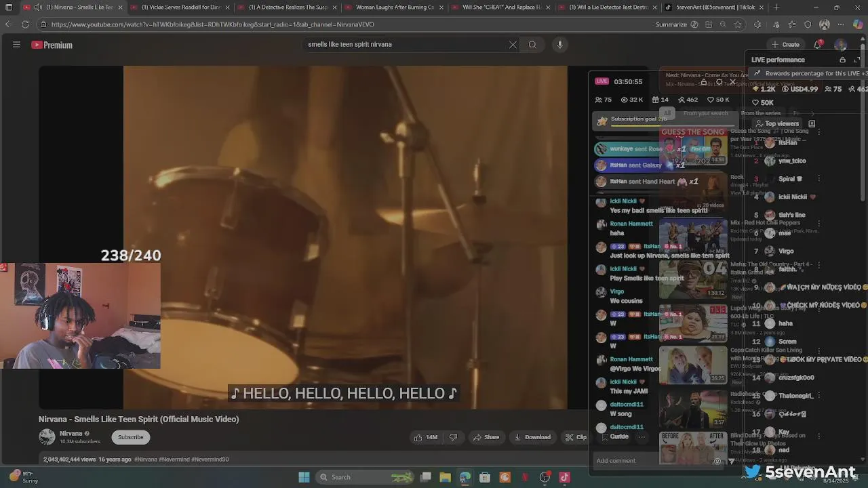Dislike the Nirvana video

point(453,437)
